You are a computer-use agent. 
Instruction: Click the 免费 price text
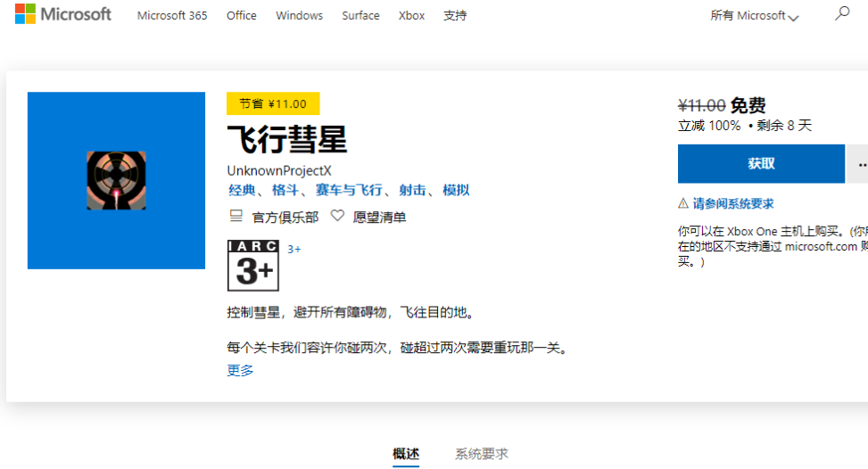(x=748, y=105)
